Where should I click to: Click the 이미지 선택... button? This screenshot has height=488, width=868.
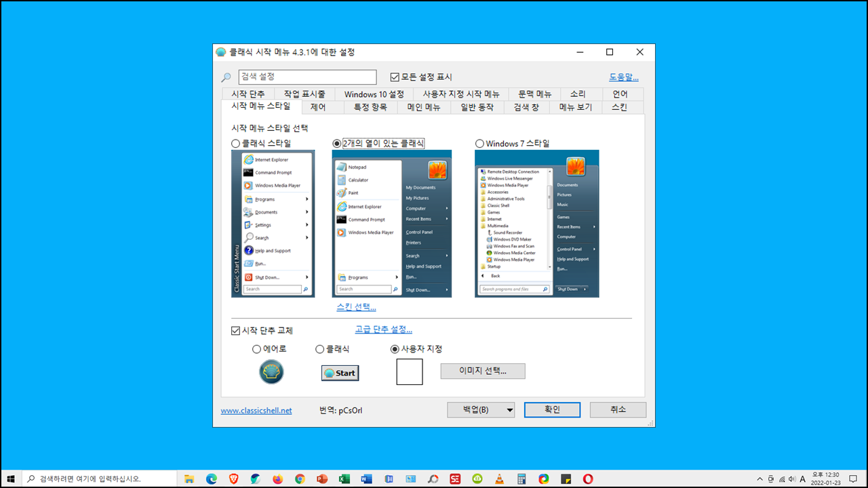tap(483, 371)
